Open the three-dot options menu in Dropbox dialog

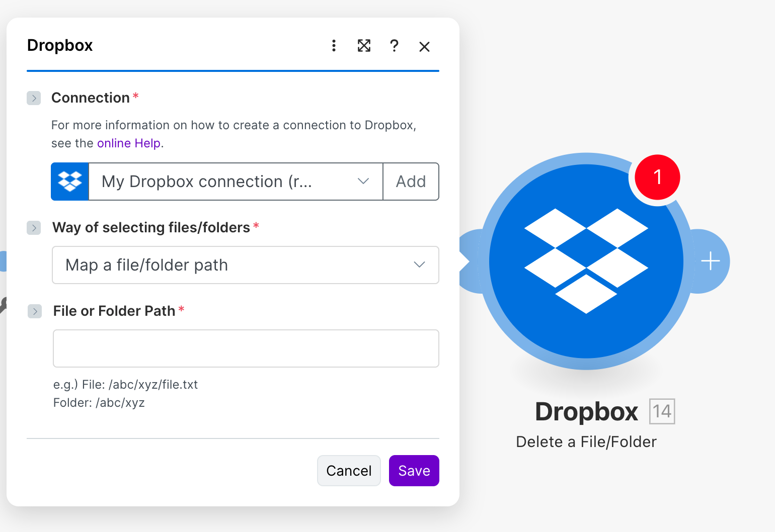click(334, 46)
